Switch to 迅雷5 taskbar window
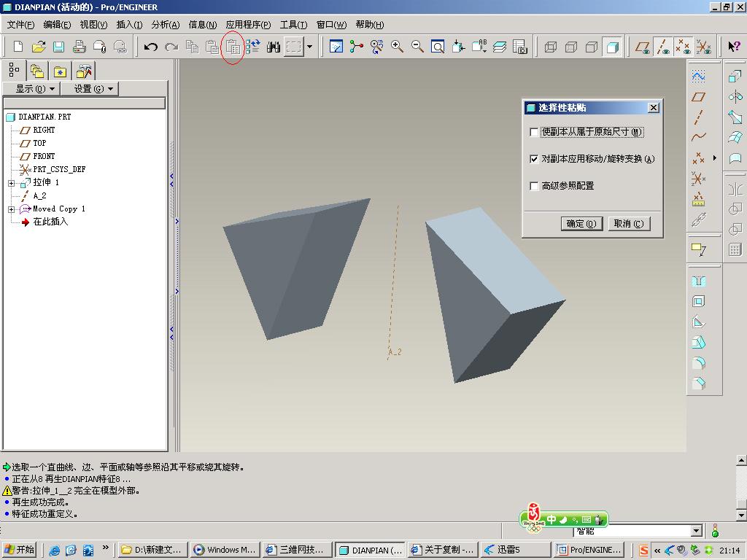The width and height of the screenshot is (747, 560). (516, 550)
